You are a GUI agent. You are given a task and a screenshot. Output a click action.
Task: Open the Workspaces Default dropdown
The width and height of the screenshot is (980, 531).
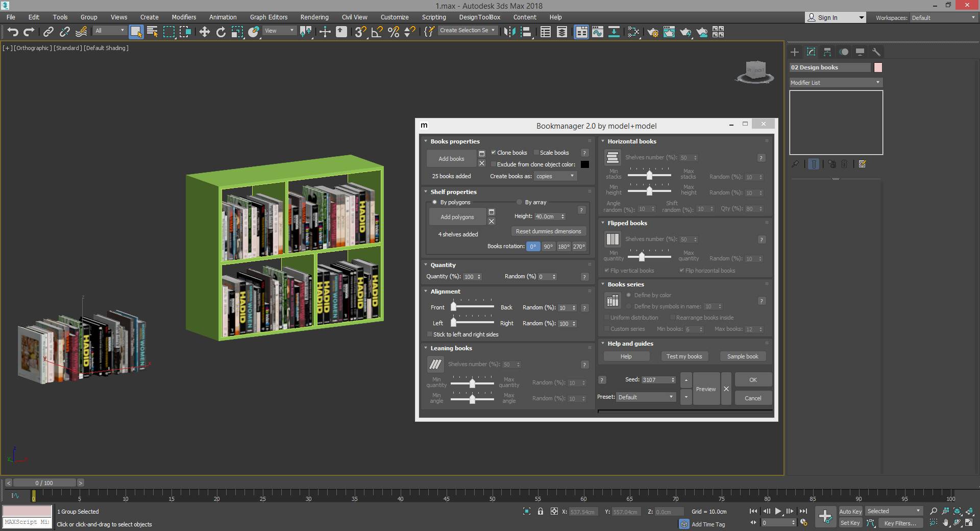click(943, 18)
